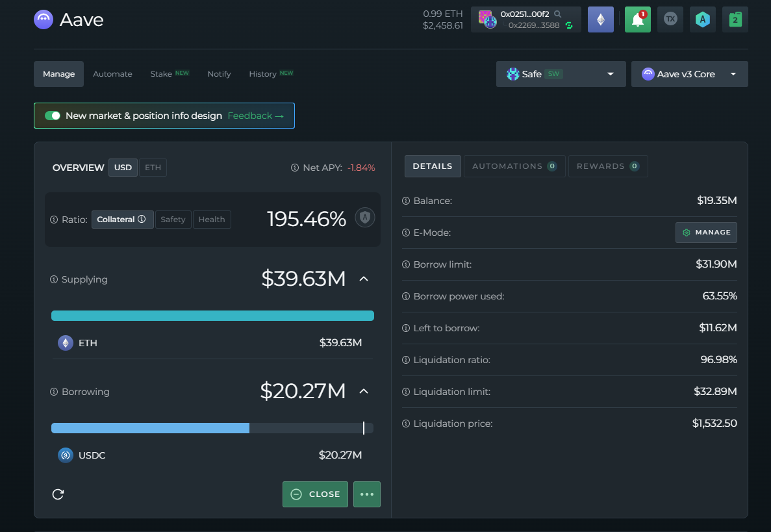Click the Supplying info icon
Viewport: 771px width, 532px height.
pyautogui.click(x=54, y=279)
